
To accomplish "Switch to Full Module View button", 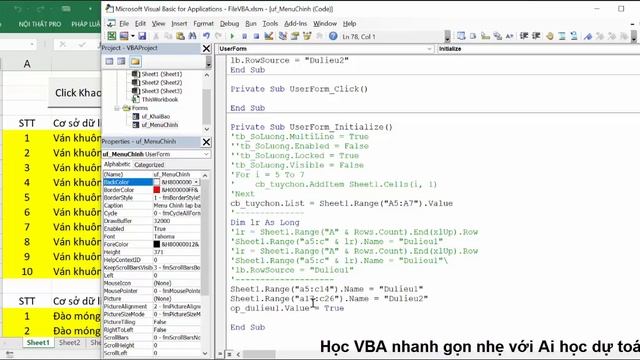I will [x=229, y=354].
